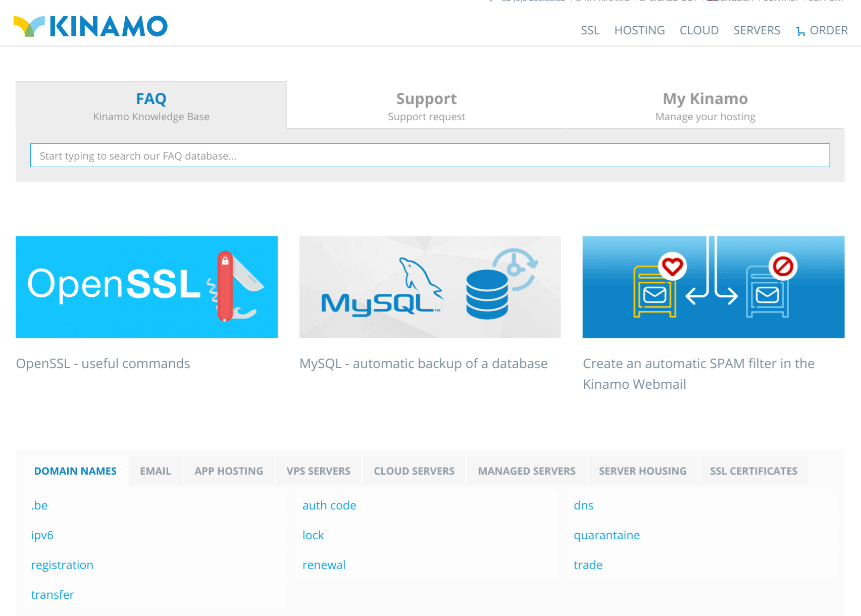Open the 'transfer' topic link
Image resolution: width=861 pixels, height=616 pixels.
53,595
